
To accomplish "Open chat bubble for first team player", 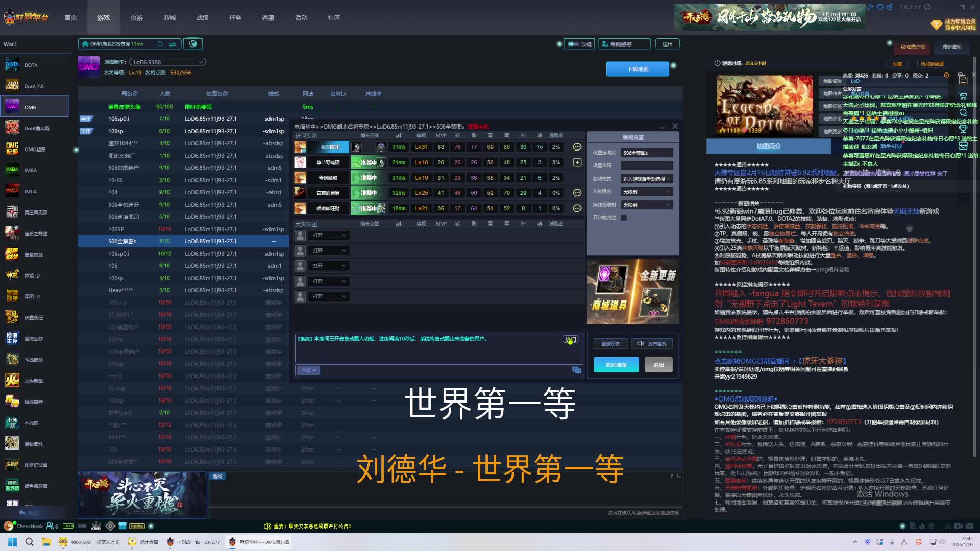I will coord(577,147).
